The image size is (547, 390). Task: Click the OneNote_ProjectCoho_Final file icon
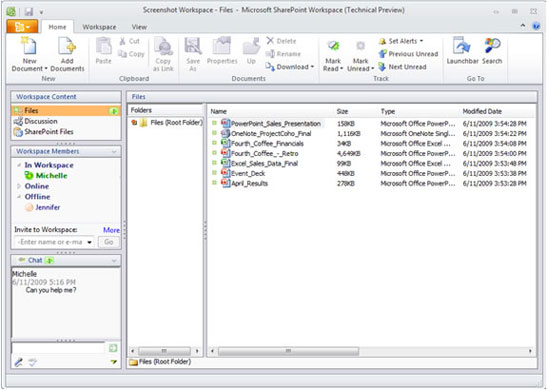[x=225, y=133]
